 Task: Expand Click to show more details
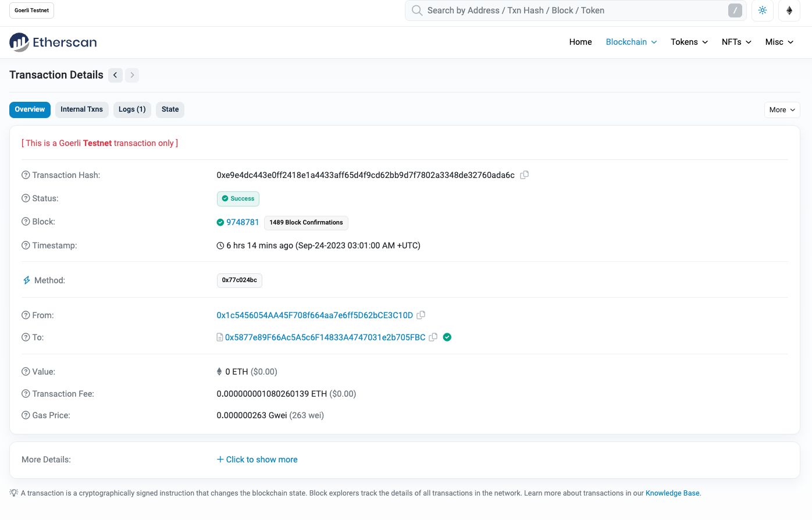pos(257,460)
